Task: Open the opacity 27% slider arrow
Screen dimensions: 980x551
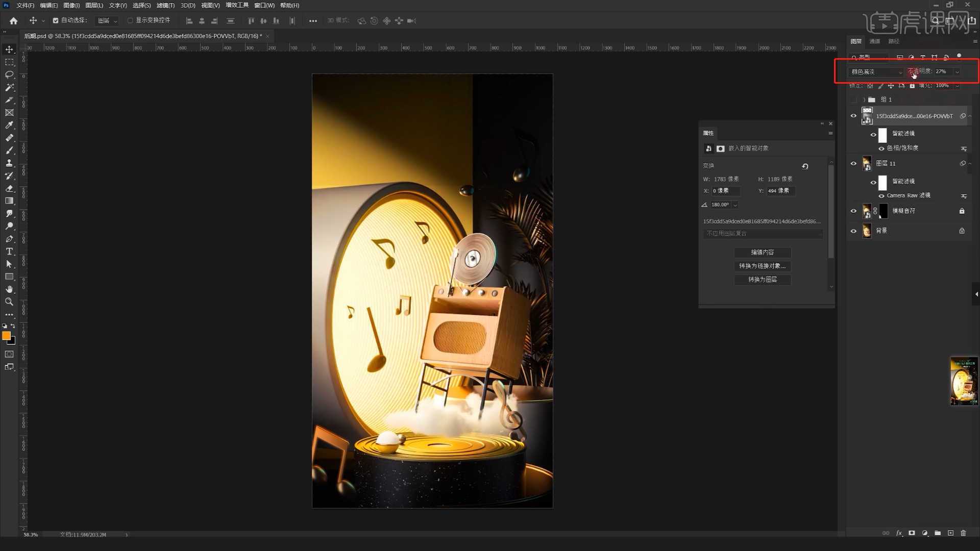Action: click(x=957, y=72)
